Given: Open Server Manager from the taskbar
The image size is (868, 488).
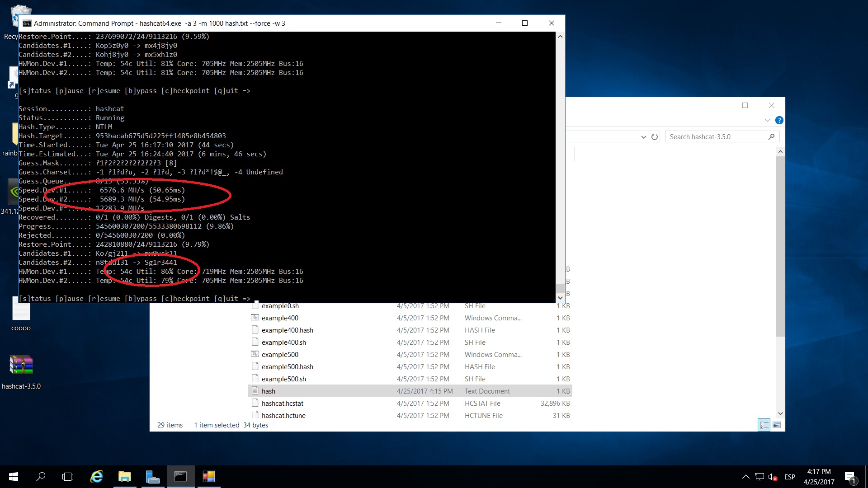Looking at the screenshot, I should click(152, 477).
